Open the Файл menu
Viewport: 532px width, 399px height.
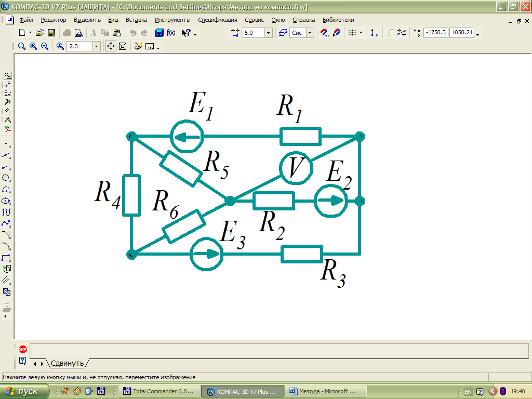[26, 20]
